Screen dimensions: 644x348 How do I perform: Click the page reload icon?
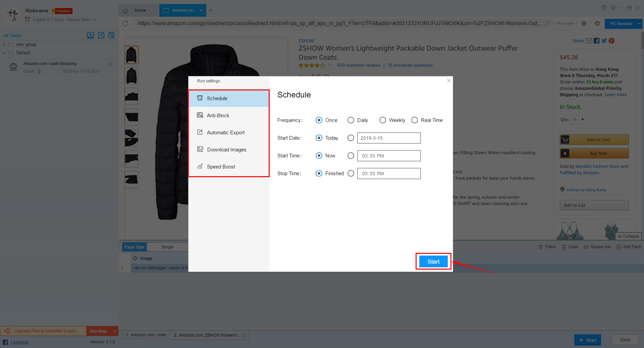125,23
